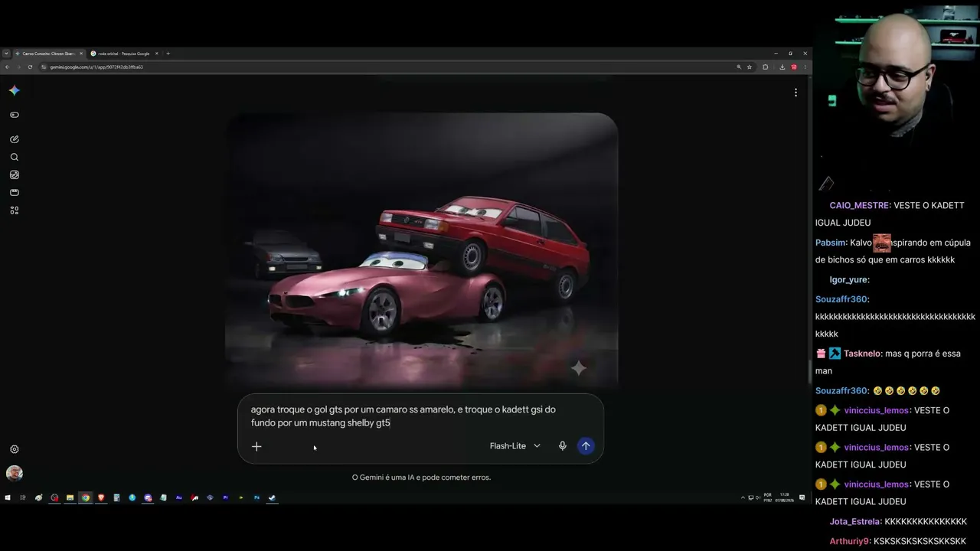Click username Tasknelo in stream chat

[862, 354]
